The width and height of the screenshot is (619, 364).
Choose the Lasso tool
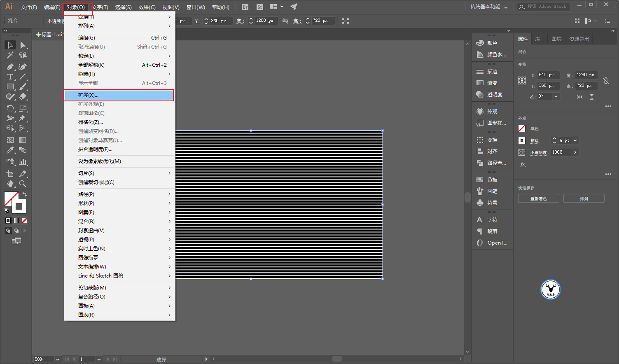pos(23,55)
